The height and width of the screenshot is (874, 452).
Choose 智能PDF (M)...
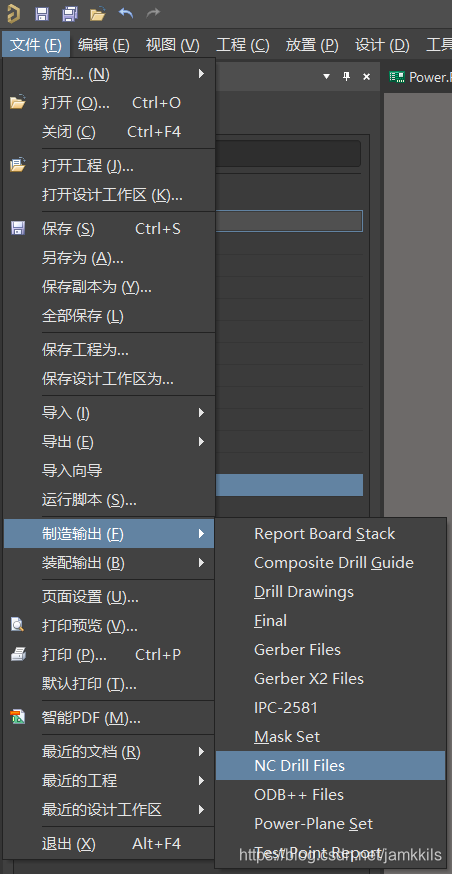click(109, 718)
